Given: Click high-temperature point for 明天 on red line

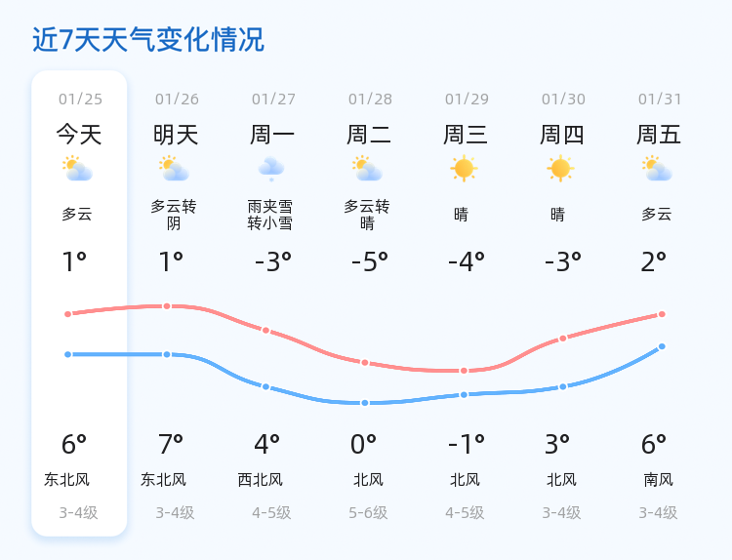Looking at the screenshot, I should click(x=167, y=306).
